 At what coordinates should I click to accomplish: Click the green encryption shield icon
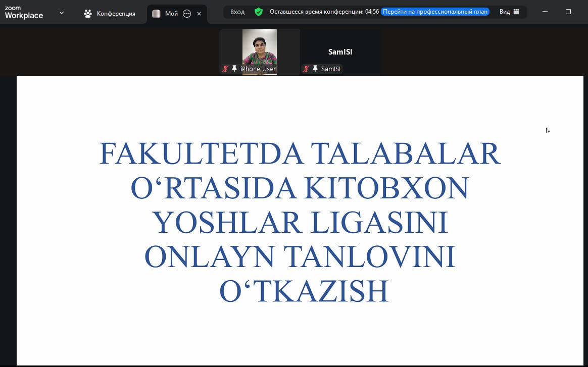pos(259,11)
